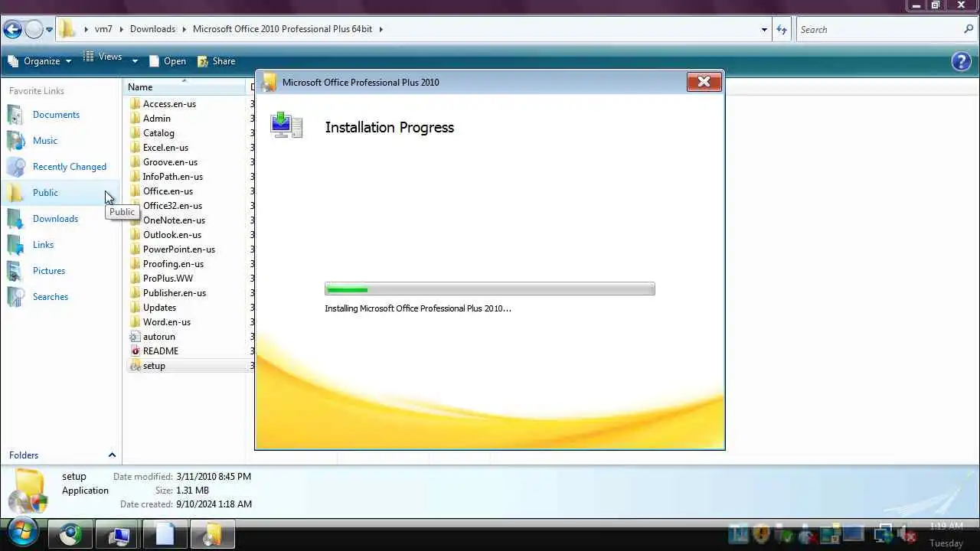980x551 pixels.
Task: Open Recently Changed in Favorite Links
Action: click(70, 167)
